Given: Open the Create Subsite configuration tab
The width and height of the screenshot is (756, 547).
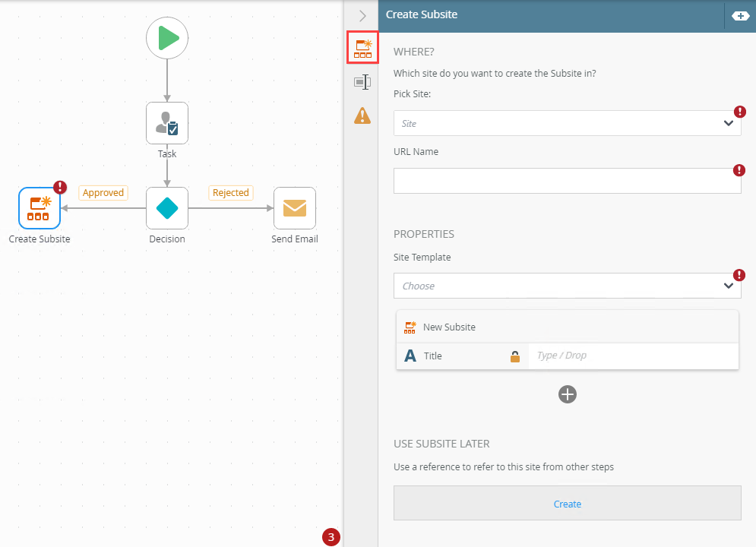Looking at the screenshot, I should pos(363,48).
